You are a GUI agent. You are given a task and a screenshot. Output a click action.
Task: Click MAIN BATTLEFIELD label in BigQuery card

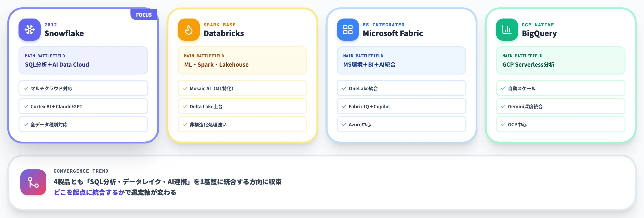tap(522, 56)
